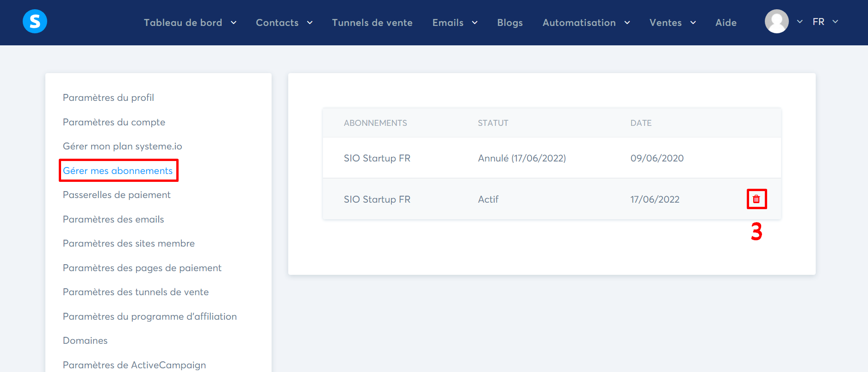
Task: Open Paramètres du profil
Action: tap(108, 98)
